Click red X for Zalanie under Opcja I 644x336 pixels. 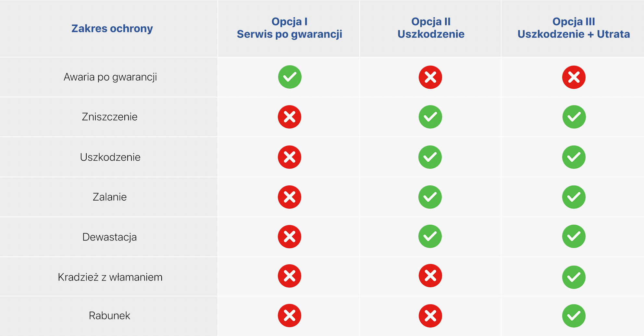click(x=290, y=197)
